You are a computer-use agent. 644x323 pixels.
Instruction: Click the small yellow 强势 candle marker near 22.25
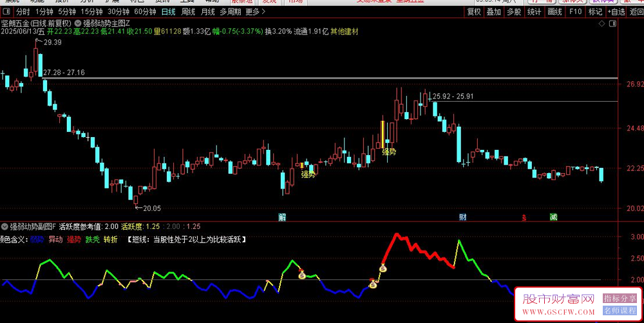tap(302, 165)
